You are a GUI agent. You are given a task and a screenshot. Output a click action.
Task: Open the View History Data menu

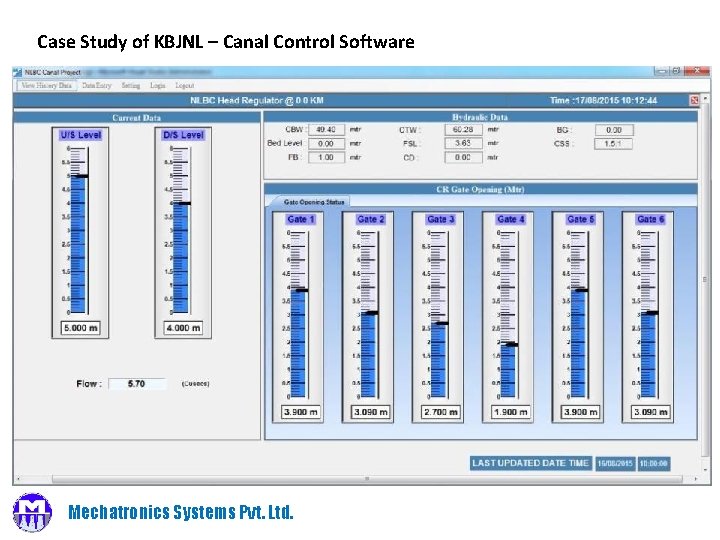[46, 85]
